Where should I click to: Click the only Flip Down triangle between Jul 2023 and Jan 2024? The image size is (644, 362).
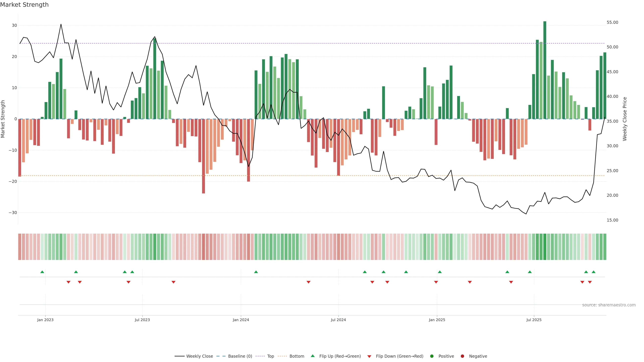[x=174, y=282]
